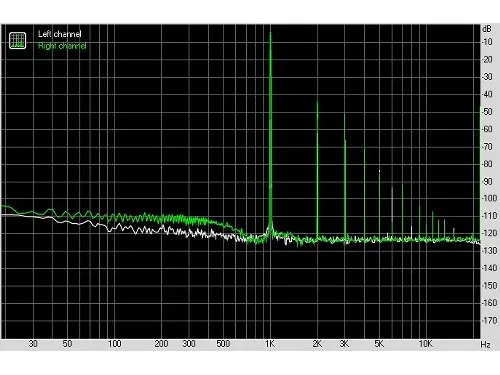The height and width of the screenshot is (375, 500).
Task: Click the -130 dB scale label
Action: [489, 251]
